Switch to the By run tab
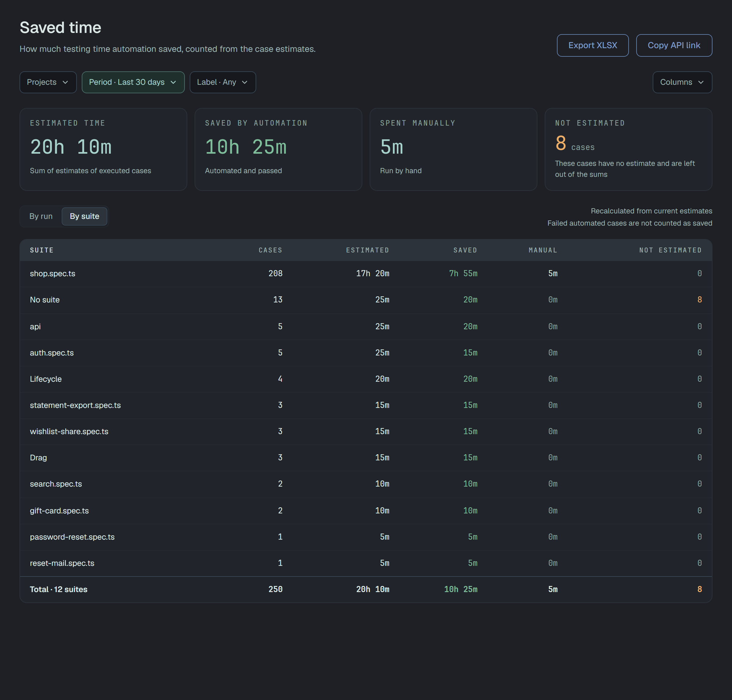The width and height of the screenshot is (732, 700). pyautogui.click(x=41, y=216)
